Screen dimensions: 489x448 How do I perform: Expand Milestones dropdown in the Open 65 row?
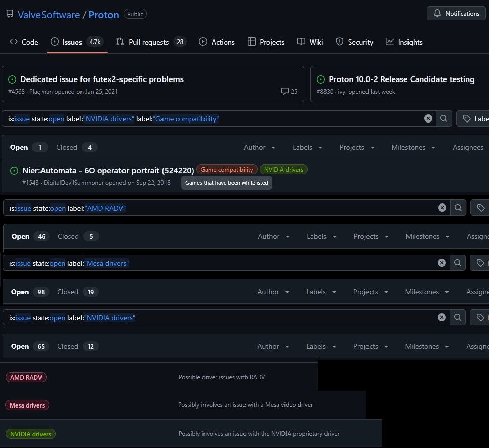(427, 346)
